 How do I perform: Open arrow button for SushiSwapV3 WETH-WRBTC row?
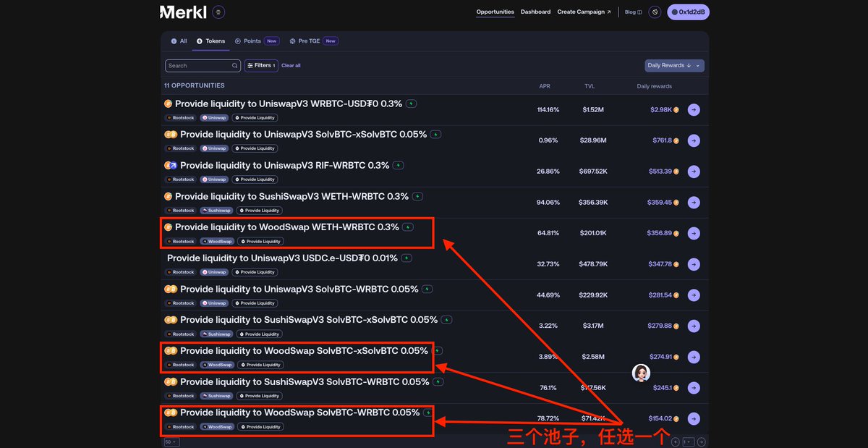point(694,203)
